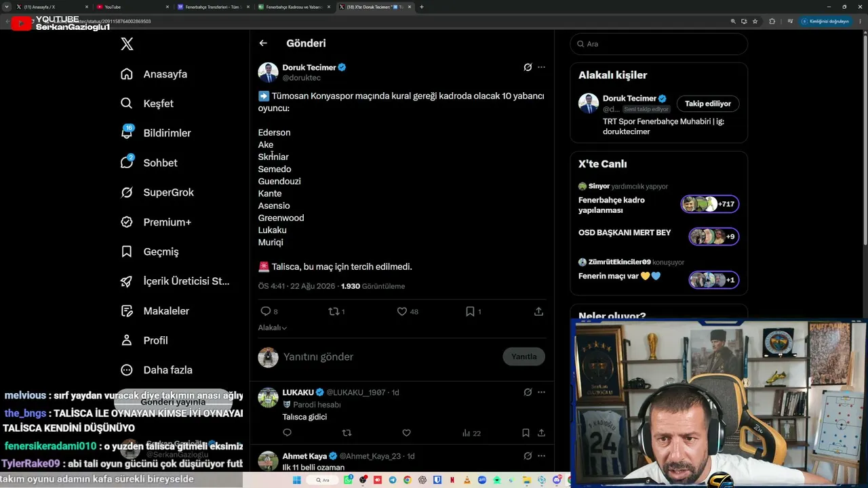Launch Netflix from the taskbar
This screenshot has height=488, width=868.
(452, 480)
